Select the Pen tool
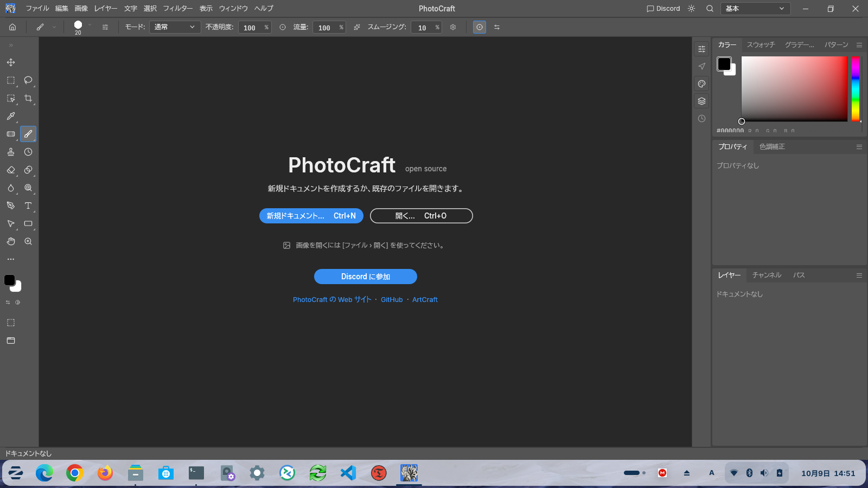 pos(11,206)
